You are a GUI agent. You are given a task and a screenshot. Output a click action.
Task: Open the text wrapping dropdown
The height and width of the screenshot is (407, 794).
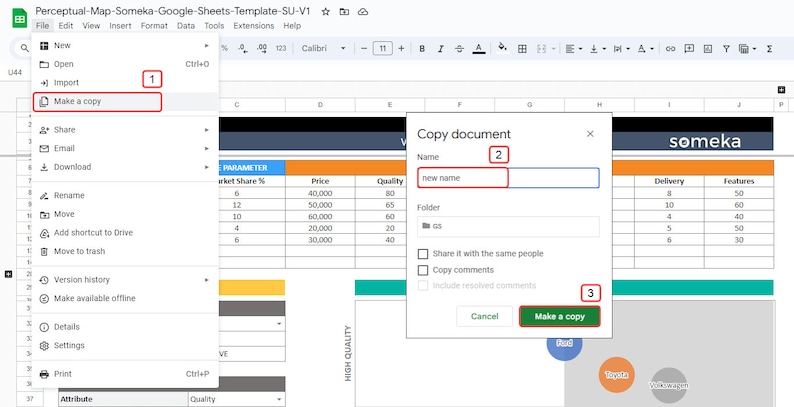click(x=621, y=49)
